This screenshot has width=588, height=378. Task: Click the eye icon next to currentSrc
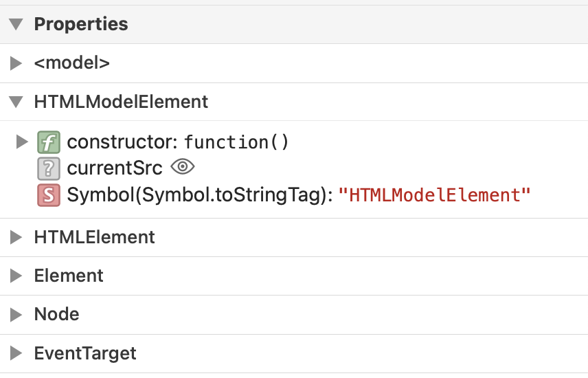[183, 167]
